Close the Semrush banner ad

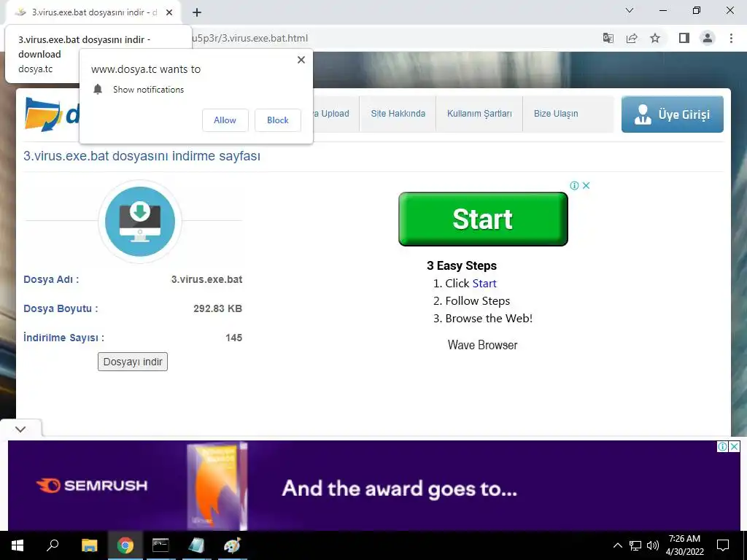pos(735,447)
